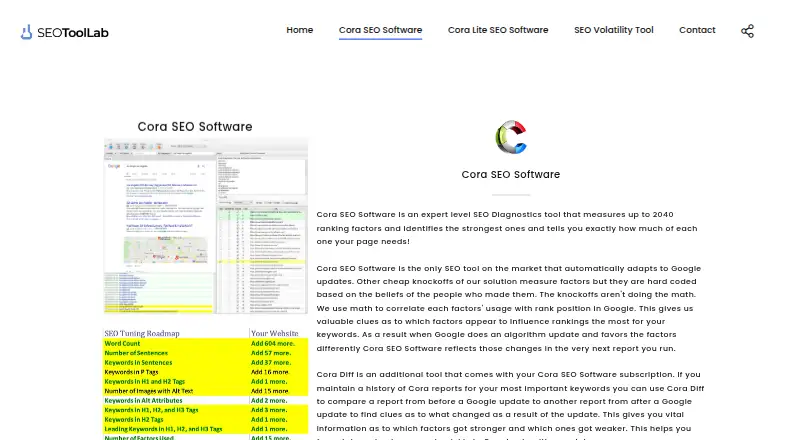Go to the Contact page
Viewport: 800px width, 440px height.
[x=697, y=30]
